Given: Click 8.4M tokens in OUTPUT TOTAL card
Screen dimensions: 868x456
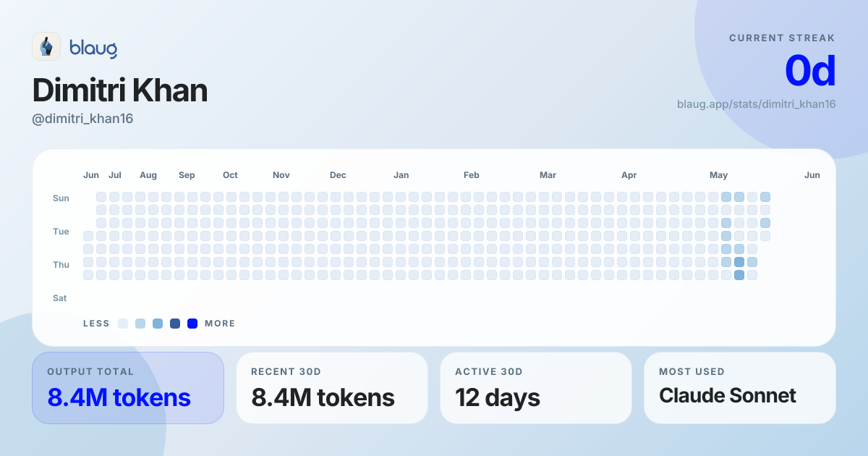Looking at the screenshot, I should [119, 397].
